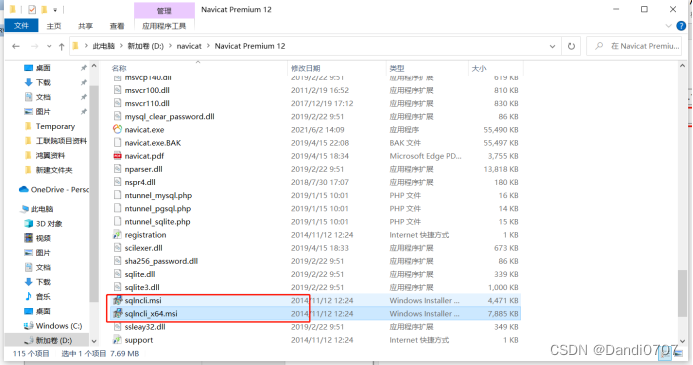Open the Temporary folder in sidebar
The width and height of the screenshot is (693, 365).
click(55, 126)
